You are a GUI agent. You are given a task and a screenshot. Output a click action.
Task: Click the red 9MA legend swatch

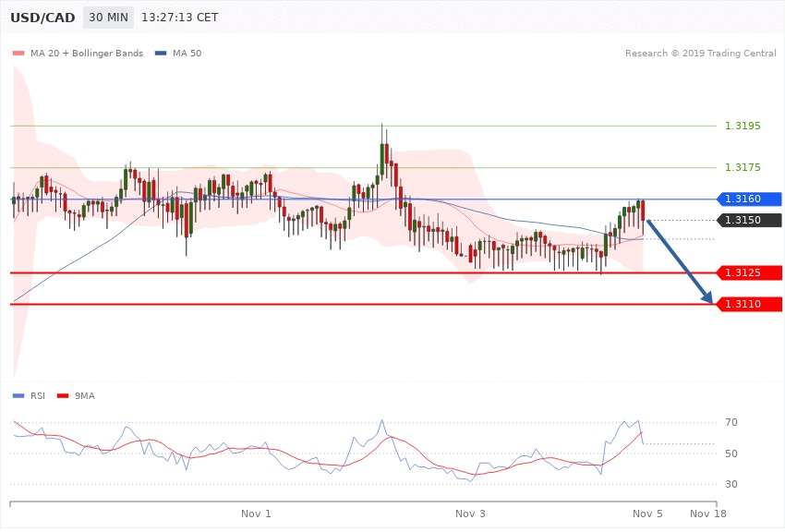point(63,396)
